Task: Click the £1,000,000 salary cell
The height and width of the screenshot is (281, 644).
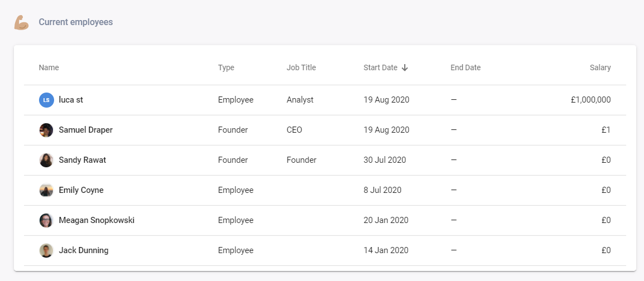Action: point(590,100)
